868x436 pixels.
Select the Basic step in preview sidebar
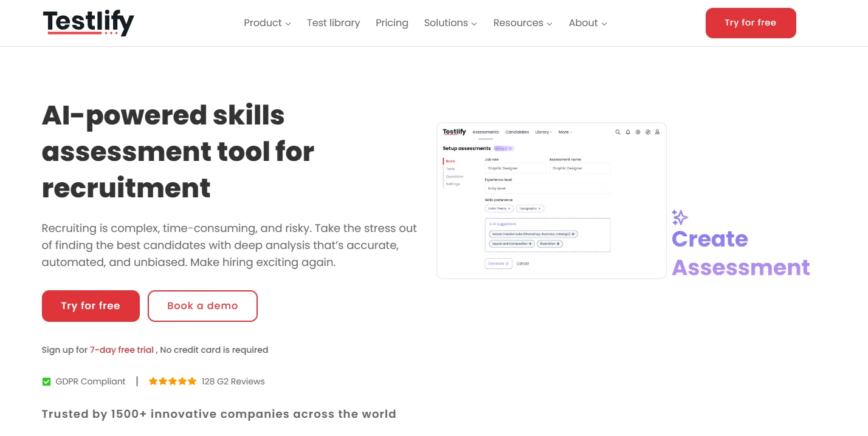pyautogui.click(x=450, y=161)
